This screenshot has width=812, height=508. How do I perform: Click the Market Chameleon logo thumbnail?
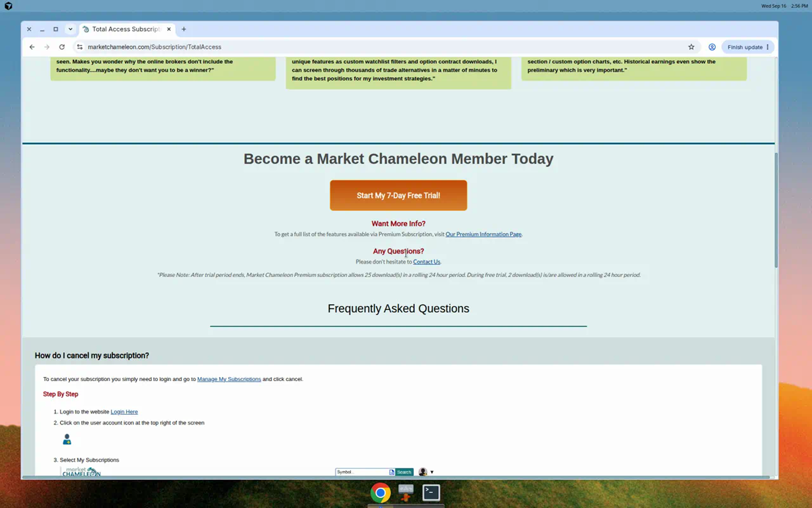81,472
